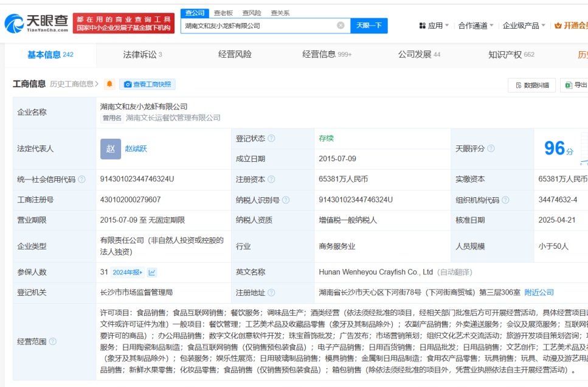This screenshot has height=387, width=588.
Task: Open the 企业级产品 dropdown menu
Action: coord(524,26)
